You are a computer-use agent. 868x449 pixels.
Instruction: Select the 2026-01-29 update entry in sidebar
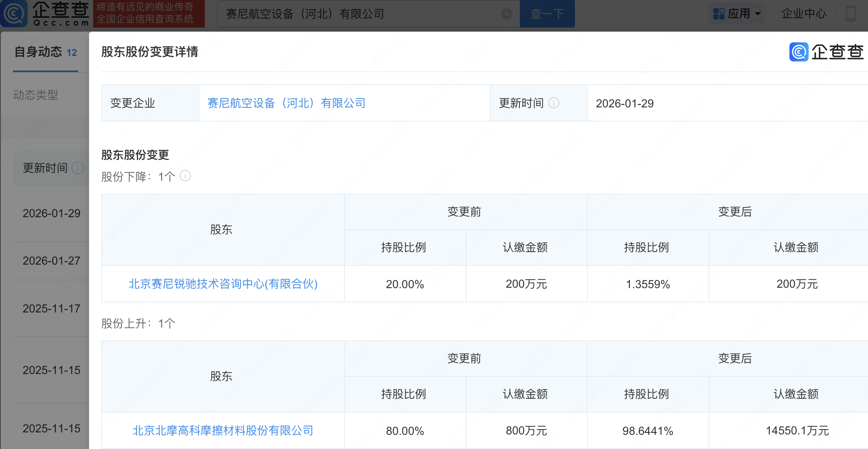point(51,213)
